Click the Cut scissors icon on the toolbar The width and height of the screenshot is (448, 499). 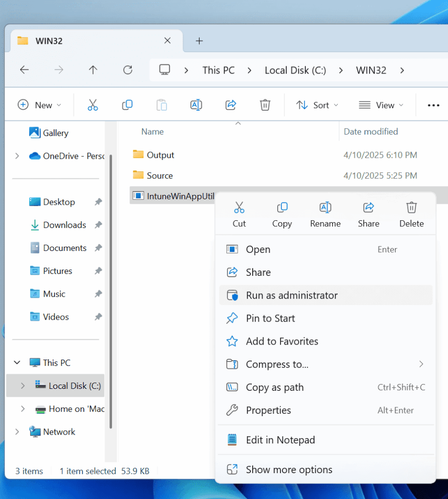93,105
